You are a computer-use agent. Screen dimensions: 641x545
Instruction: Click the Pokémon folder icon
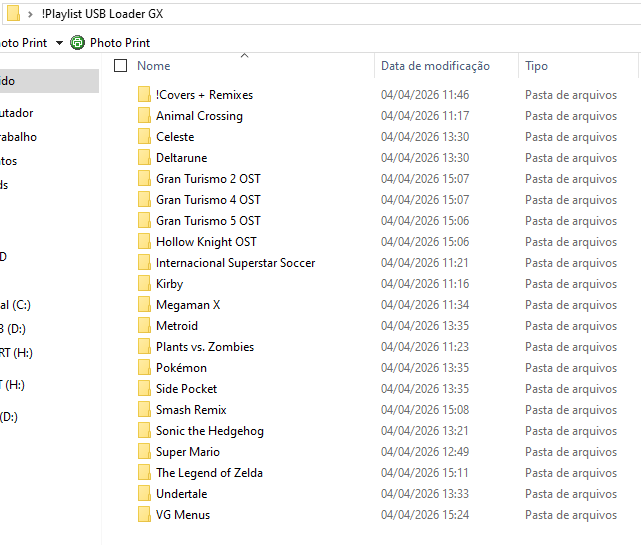[x=144, y=367]
